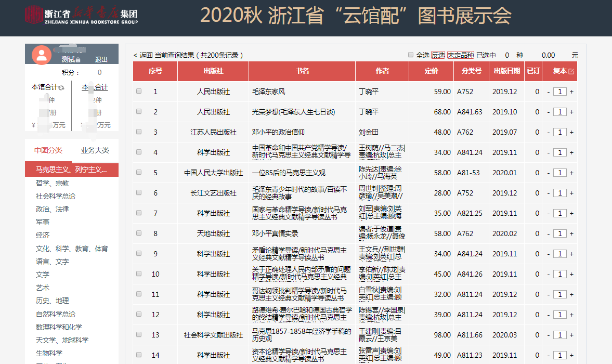Increase copies for 毛泽东家风 with plus

tap(571, 92)
